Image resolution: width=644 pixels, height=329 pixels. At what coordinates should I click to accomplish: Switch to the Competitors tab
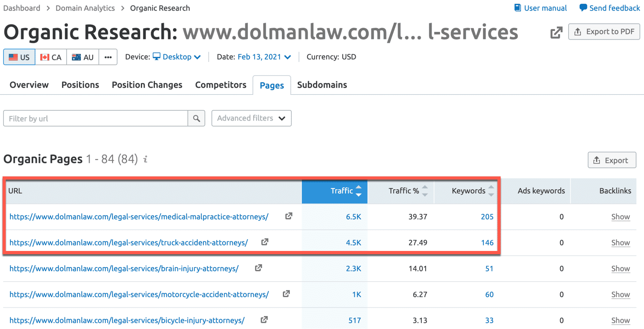pos(221,85)
